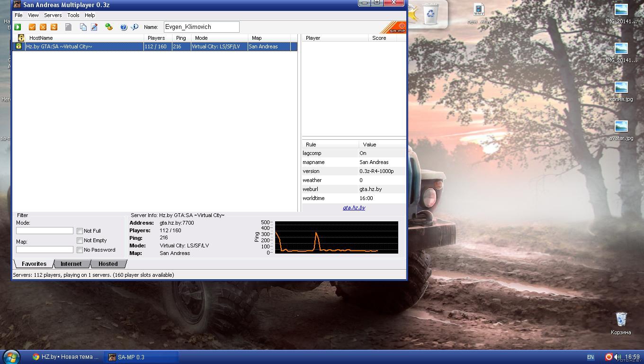Screen dimensions: 644x364
Task: Click the padlock icon in the Hz.by server row
Action: (x=18, y=46)
